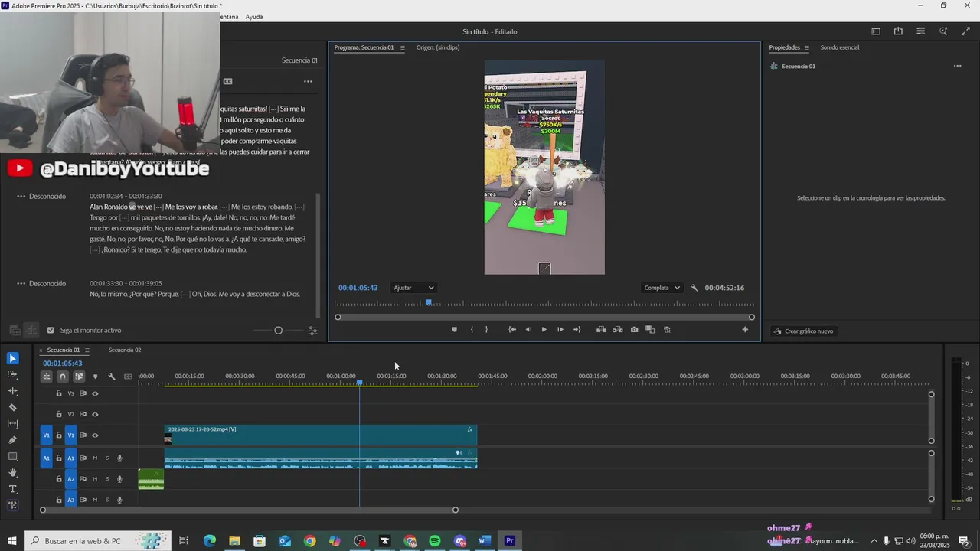Click the Extract button
This screenshot has height=551, width=980.
pyautogui.click(x=618, y=330)
